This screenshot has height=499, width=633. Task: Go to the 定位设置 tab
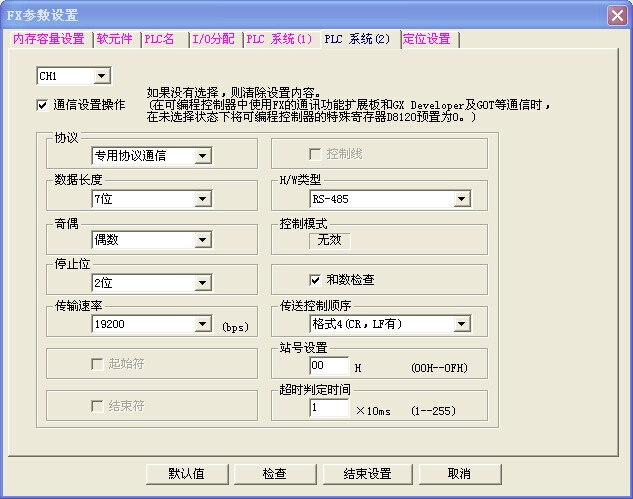[x=427, y=40]
